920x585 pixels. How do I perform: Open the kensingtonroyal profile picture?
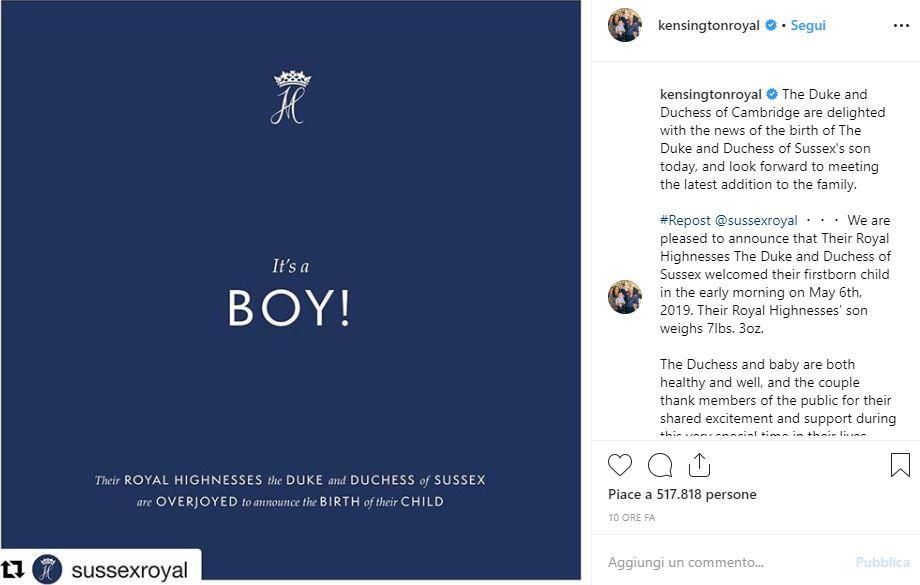(625, 25)
